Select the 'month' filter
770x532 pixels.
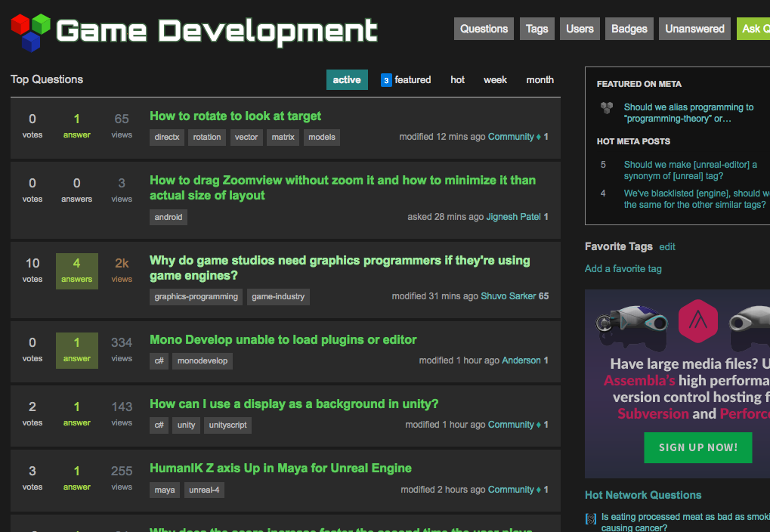point(540,79)
